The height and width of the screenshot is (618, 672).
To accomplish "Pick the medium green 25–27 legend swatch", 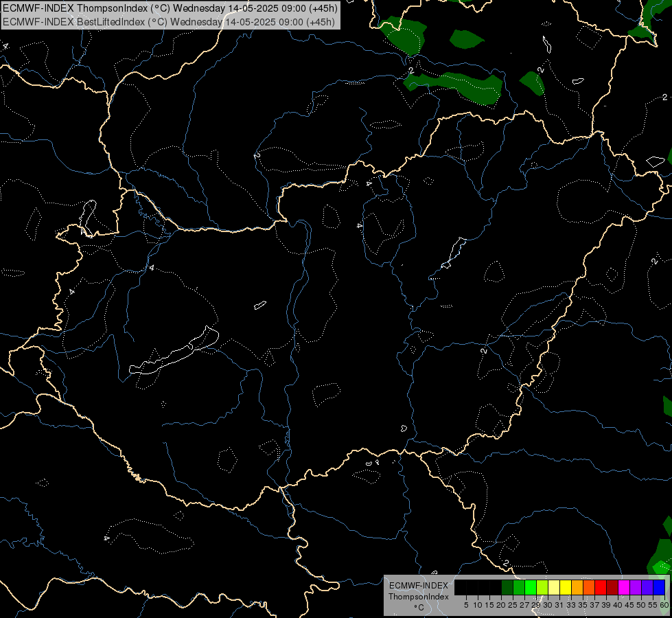I will click(x=519, y=587).
